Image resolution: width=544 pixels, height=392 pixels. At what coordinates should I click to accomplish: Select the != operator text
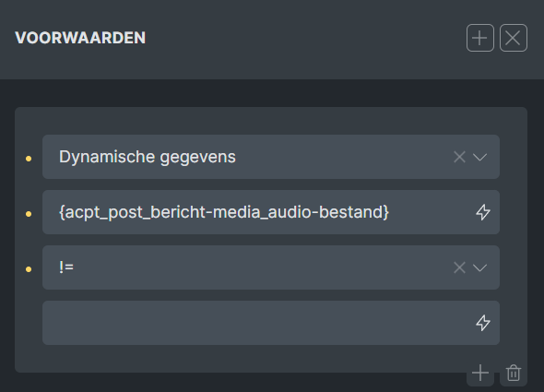tap(66, 267)
